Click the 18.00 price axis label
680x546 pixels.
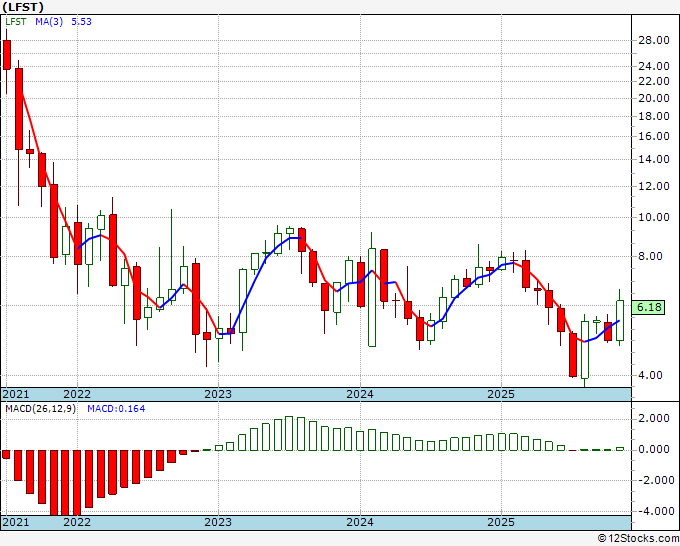click(x=654, y=116)
